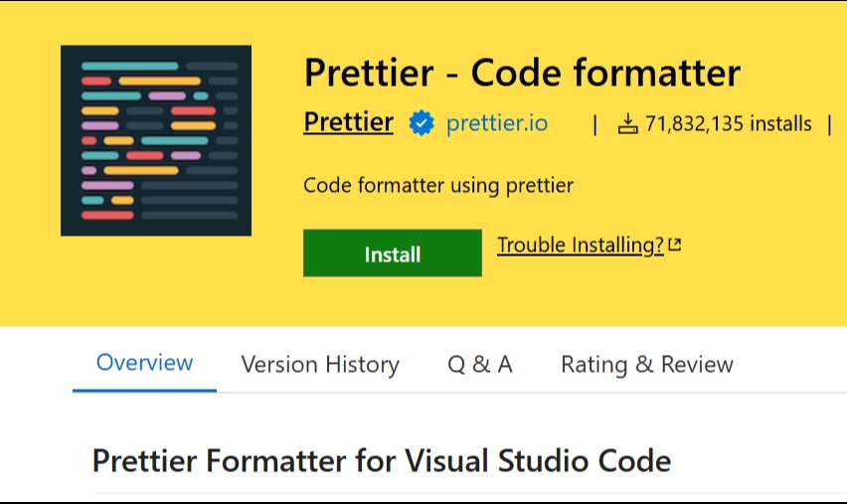Go to the Rating & Review tab
This screenshot has width=847, height=504.
[647, 365]
